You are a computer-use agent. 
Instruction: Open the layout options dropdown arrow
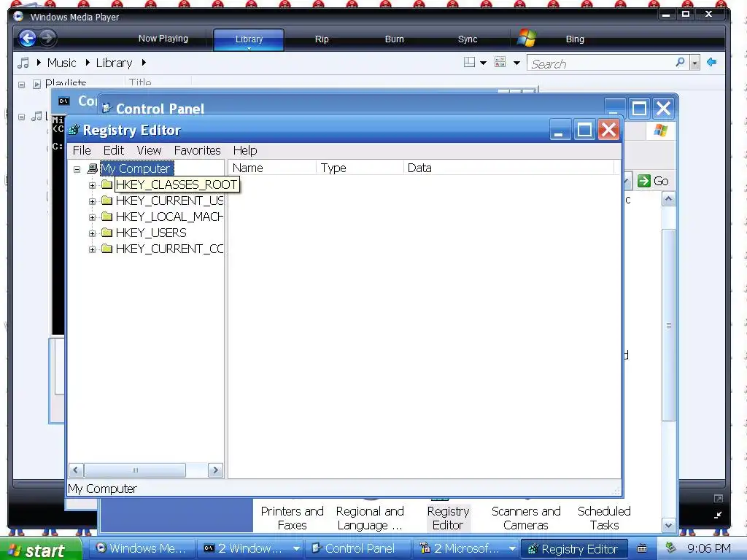point(483,63)
